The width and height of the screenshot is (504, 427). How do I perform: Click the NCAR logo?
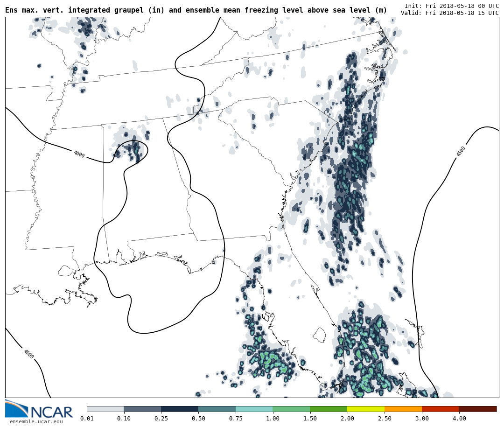(x=39, y=410)
